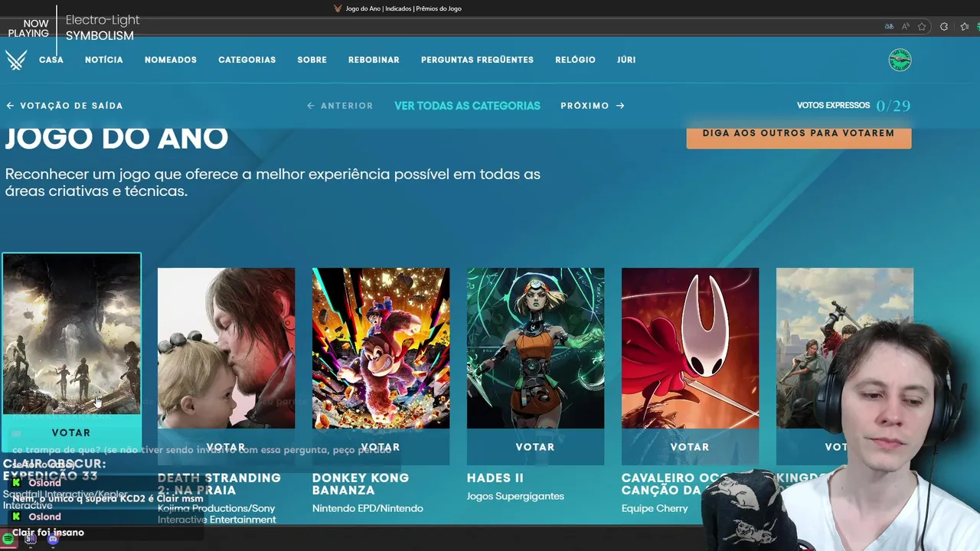The height and width of the screenshot is (551, 980).
Task: Click Jogo do Ano heading
Action: click(116, 139)
